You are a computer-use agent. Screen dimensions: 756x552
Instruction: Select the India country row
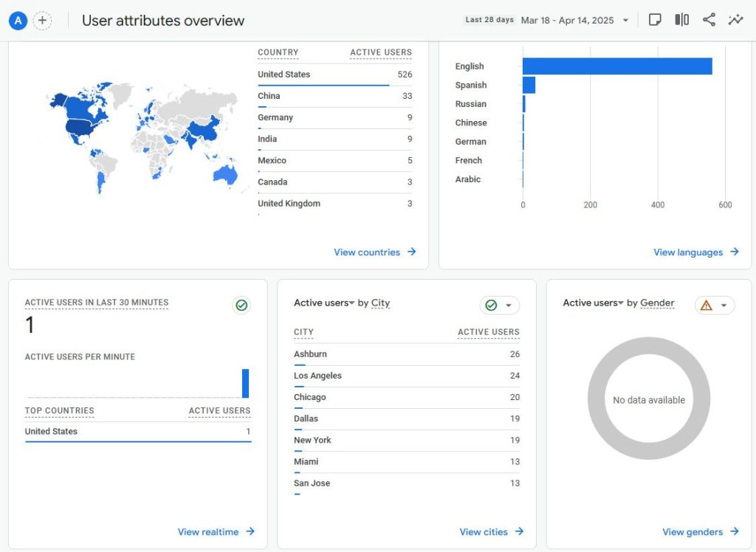tap(335, 139)
